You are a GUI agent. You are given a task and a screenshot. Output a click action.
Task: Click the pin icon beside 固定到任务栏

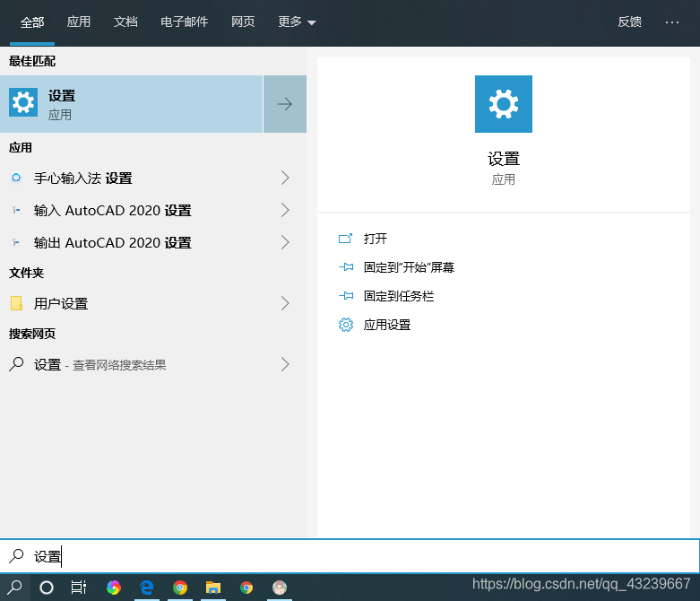346,296
